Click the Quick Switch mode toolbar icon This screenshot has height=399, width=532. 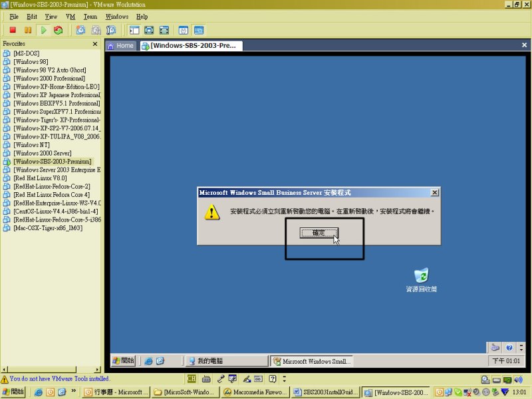(164, 30)
